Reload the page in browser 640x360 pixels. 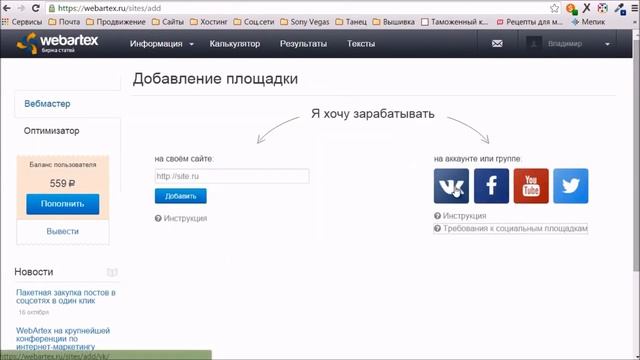36,8
